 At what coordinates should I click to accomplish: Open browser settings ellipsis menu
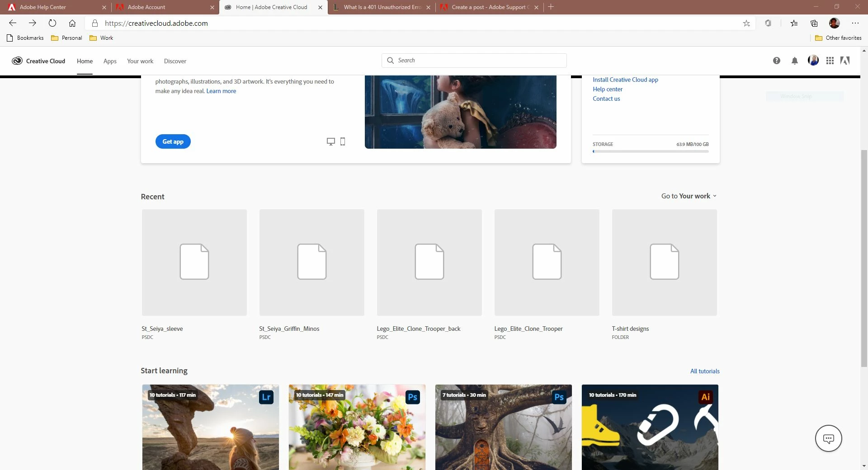(855, 23)
